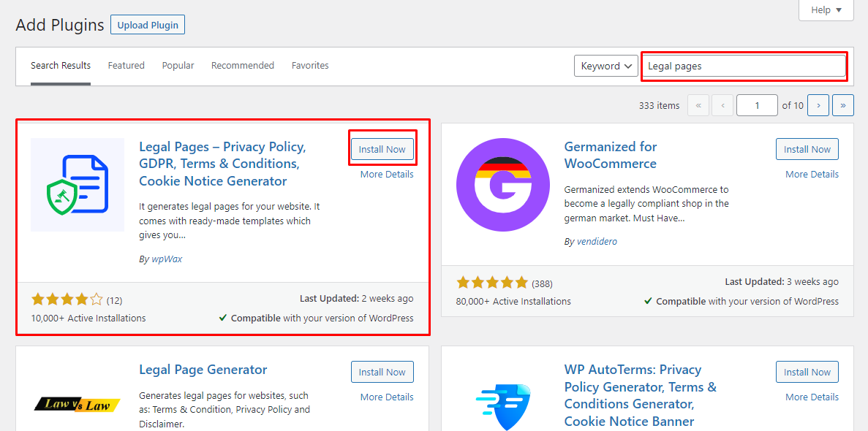Click the disabled first page button
The image size is (868, 431).
698,105
